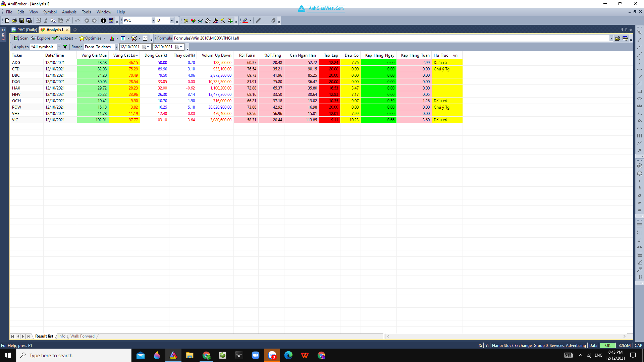Expand the PVC symbol dropdown

pos(153,21)
